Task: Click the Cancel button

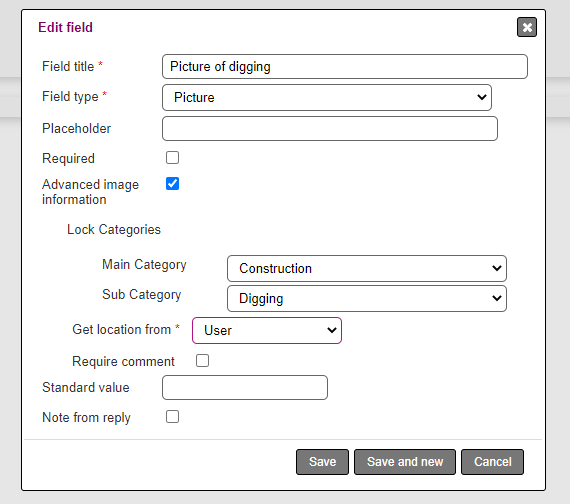Action: pyautogui.click(x=493, y=462)
